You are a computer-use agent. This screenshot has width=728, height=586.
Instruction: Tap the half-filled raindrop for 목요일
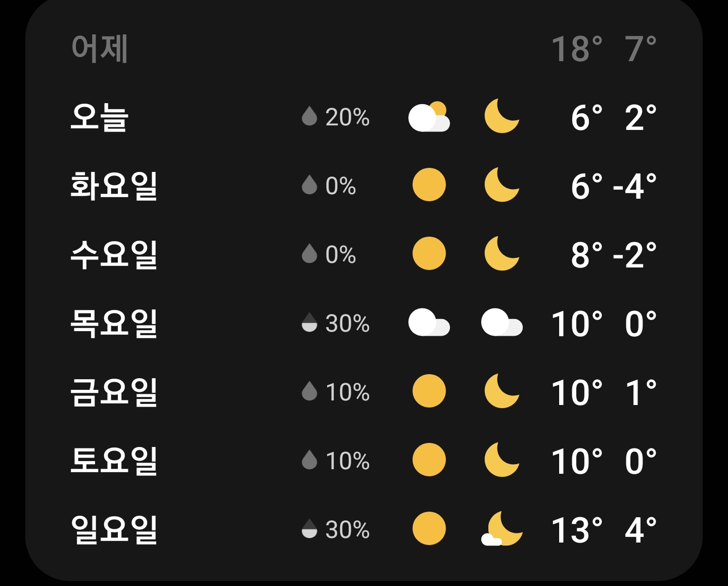[309, 323]
